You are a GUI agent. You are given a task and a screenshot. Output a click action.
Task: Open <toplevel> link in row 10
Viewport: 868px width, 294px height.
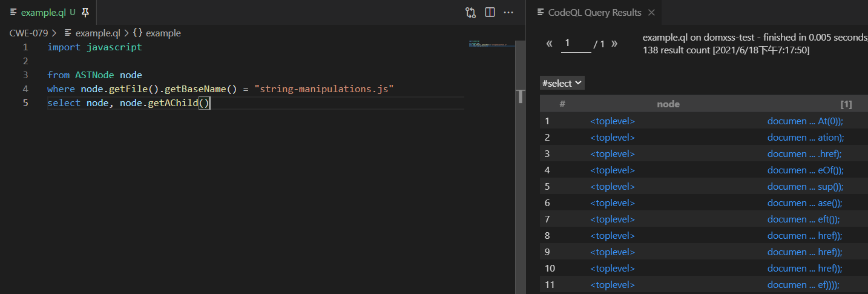point(613,269)
